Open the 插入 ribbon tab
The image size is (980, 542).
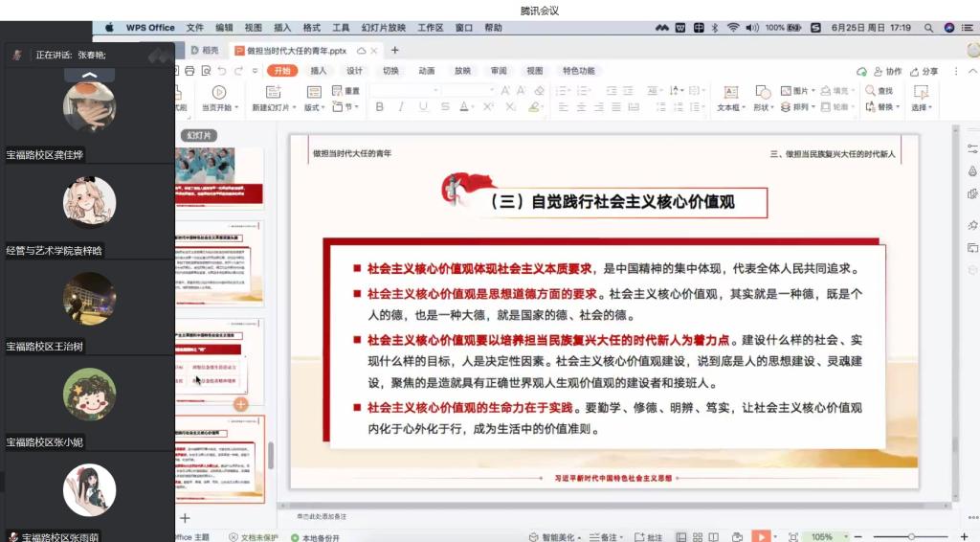point(319,71)
